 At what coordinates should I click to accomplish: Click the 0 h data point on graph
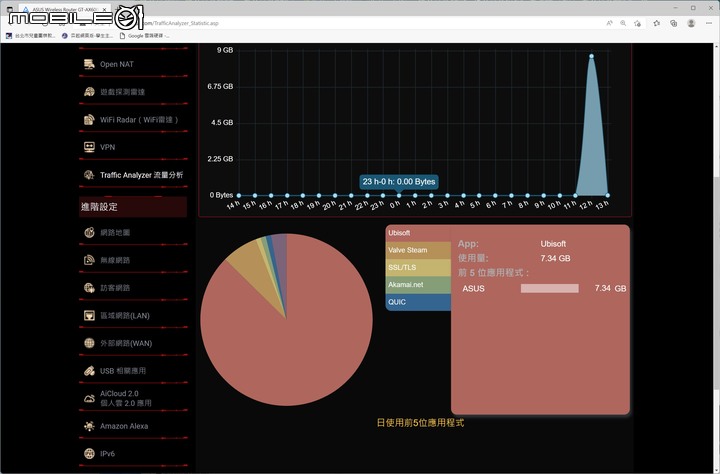pos(399,195)
